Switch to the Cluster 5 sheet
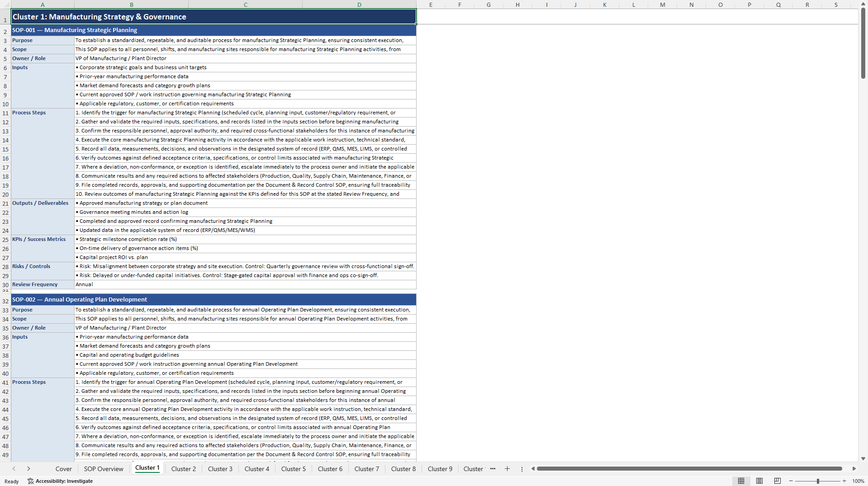The height and width of the screenshot is (486, 868). click(x=294, y=469)
